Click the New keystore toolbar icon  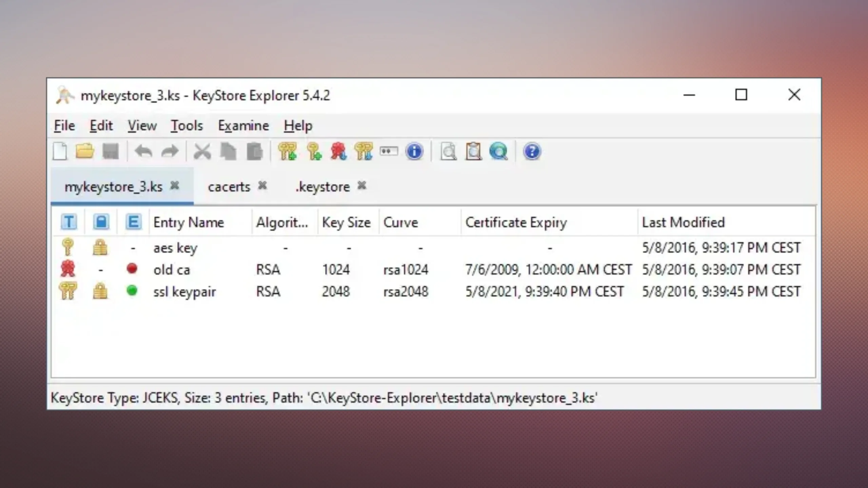point(60,151)
